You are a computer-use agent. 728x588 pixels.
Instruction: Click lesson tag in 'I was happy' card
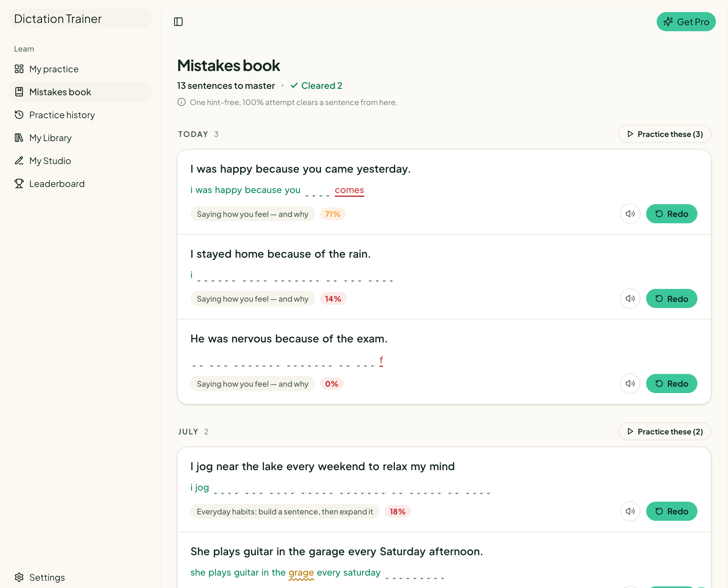click(252, 214)
